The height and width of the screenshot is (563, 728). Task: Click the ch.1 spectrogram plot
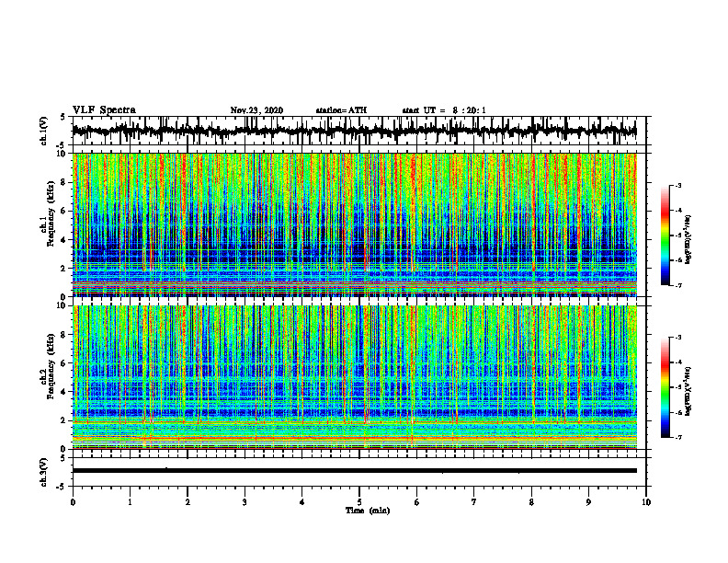[x=359, y=224]
